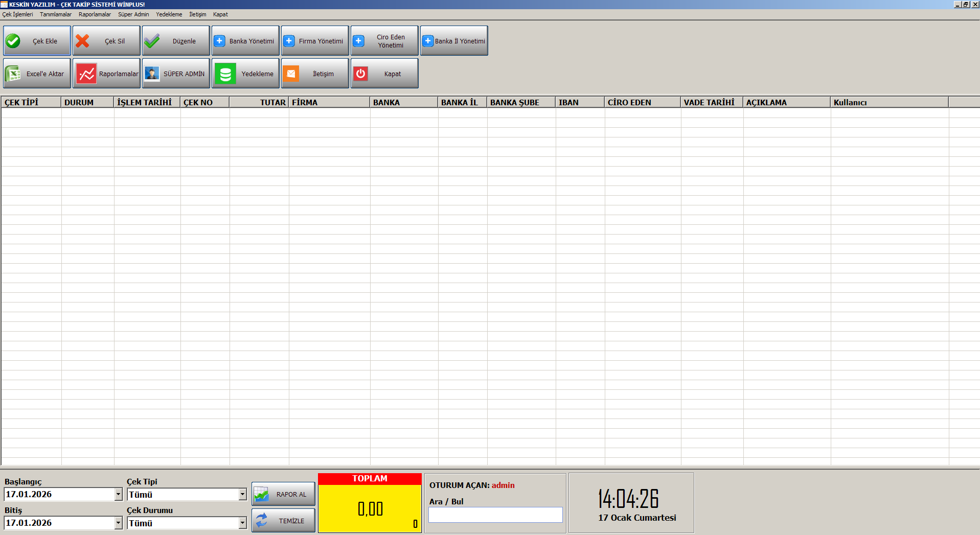Open Excel'e Aktar export icon

13,74
